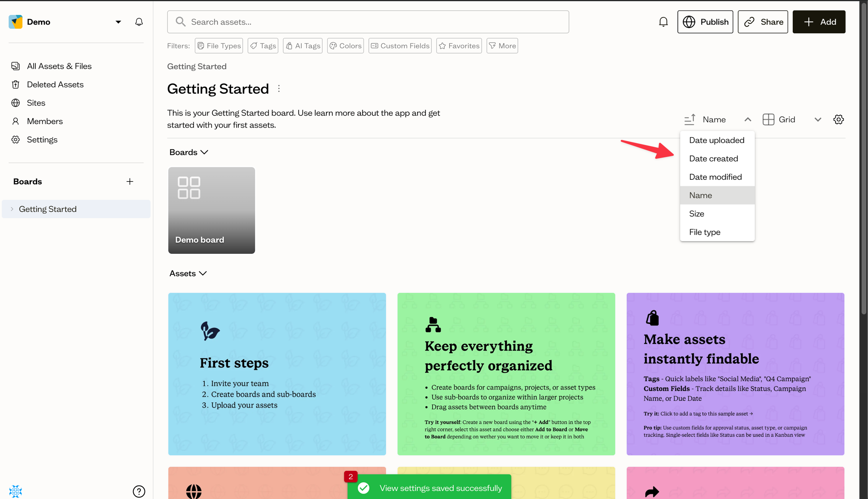Open workspace Settings in sidebar

pyautogui.click(x=42, y=140)
